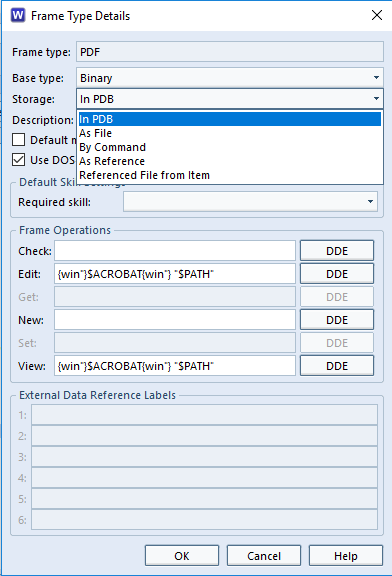This screenshot has height=576, width=392.
Task: Open the Required skill dropdown
Action: [251, 201]
